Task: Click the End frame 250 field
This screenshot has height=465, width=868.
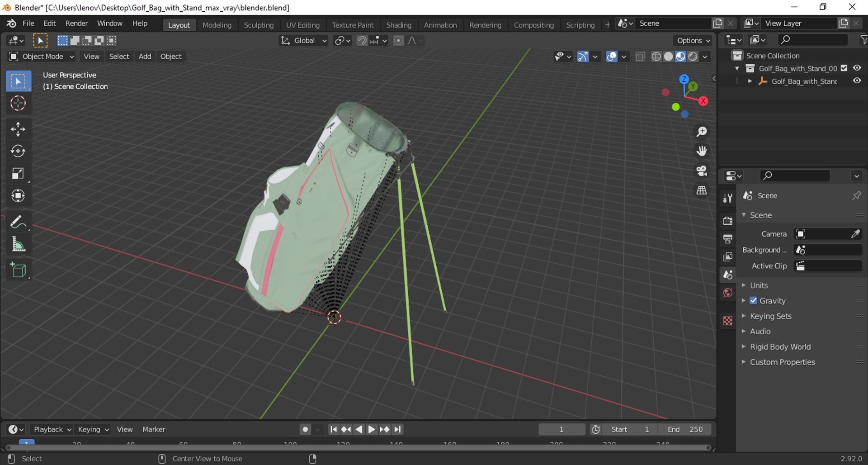Action: [x=684, y=429]
